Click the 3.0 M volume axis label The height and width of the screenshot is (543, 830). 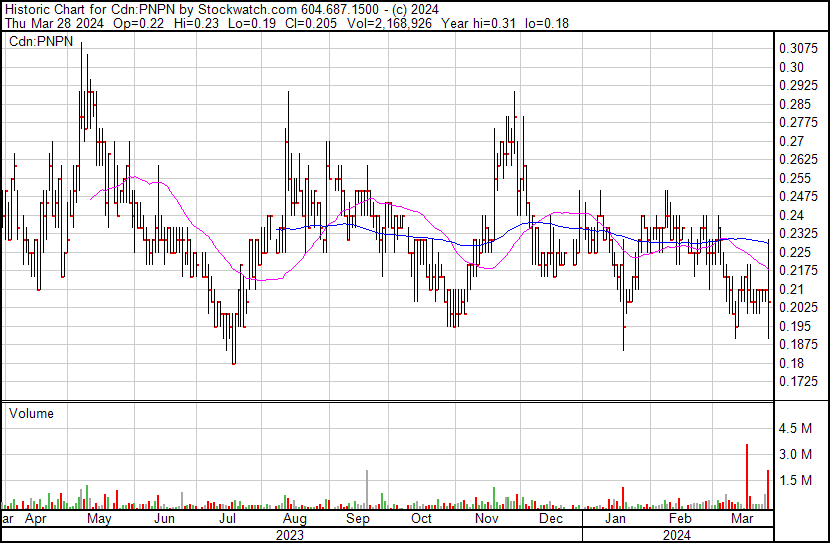795,454
